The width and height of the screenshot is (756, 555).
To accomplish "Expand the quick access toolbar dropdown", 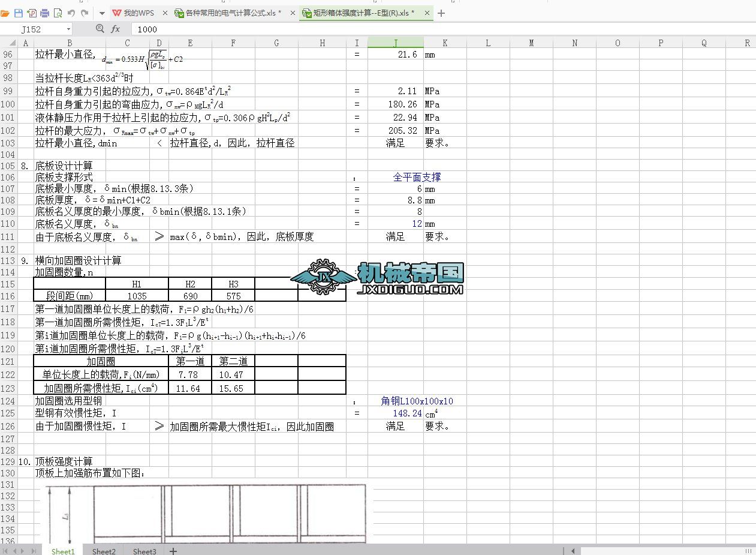I will click(x=101, y=13).
